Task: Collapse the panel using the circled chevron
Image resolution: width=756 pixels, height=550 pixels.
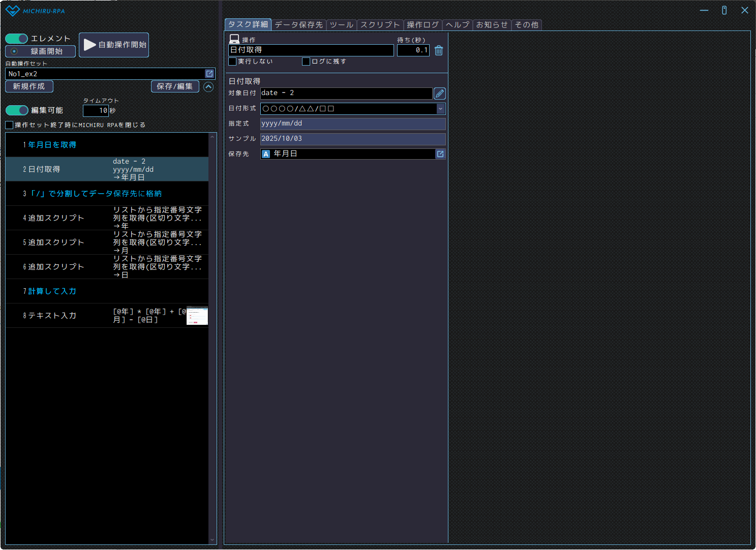Action: 208,87
